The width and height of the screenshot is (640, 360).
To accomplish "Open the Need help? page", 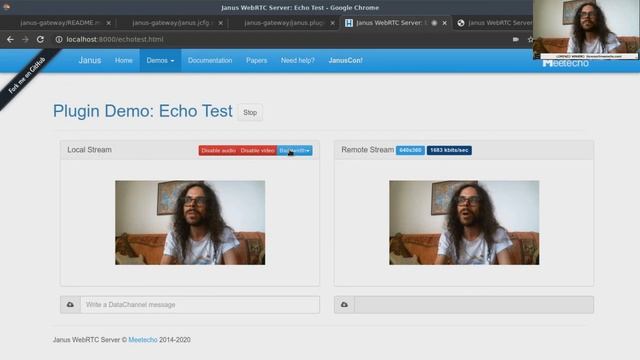I will pos(298,60).
